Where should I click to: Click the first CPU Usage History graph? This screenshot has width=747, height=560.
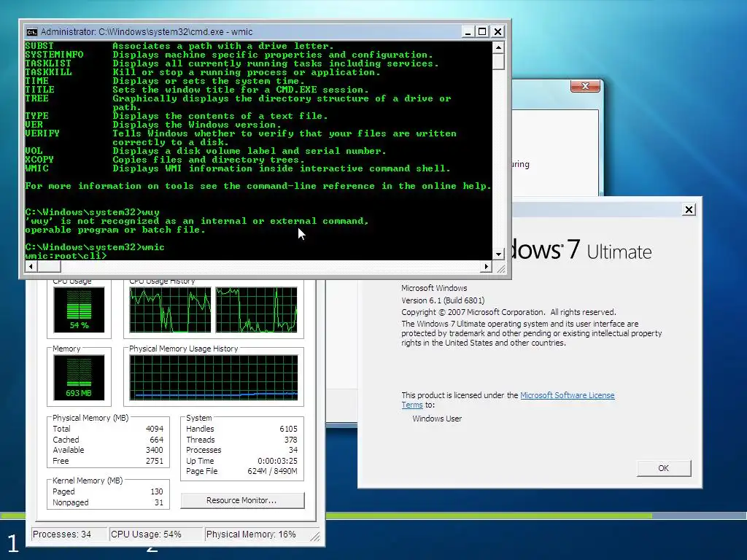(170, 309)
